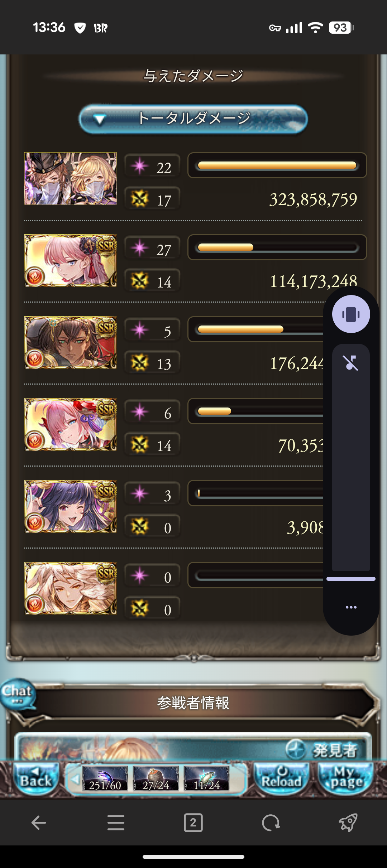The height and width of the screenshot is (868, 387).
Task: Open the トータルダメージ dropdown
Action: pos(193,119)
